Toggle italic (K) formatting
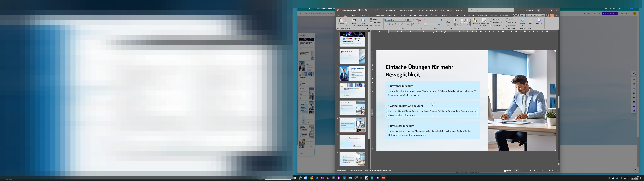 [x=389, y=24]
